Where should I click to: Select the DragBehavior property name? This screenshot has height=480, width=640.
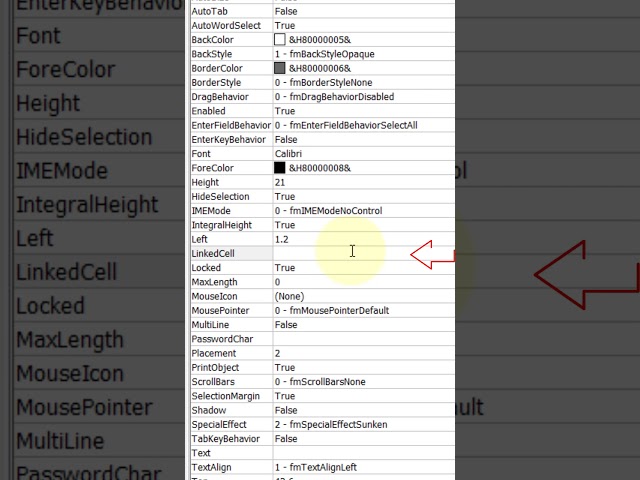pos(220,97)
